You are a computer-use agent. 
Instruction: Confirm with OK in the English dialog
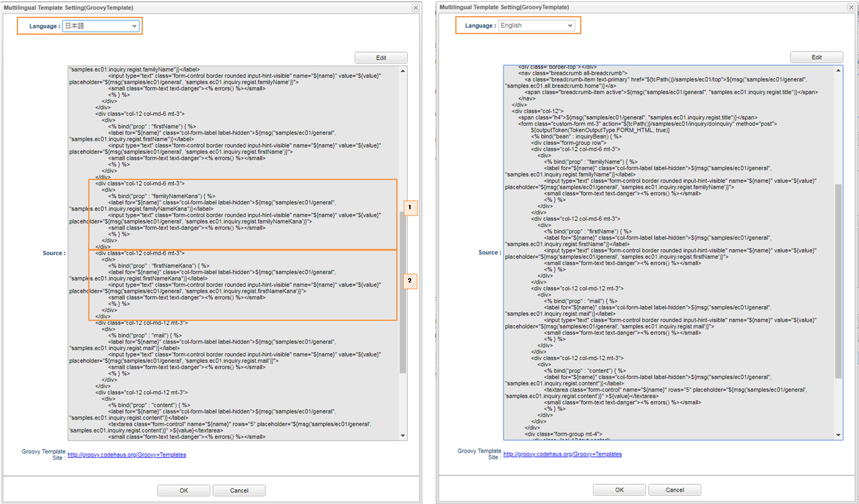619,490
